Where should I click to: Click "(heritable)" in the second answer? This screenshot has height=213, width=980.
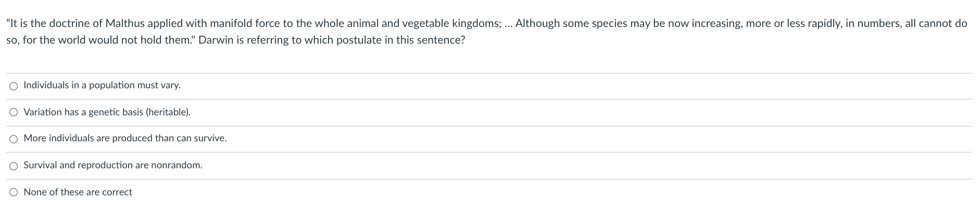pos(169,112)
